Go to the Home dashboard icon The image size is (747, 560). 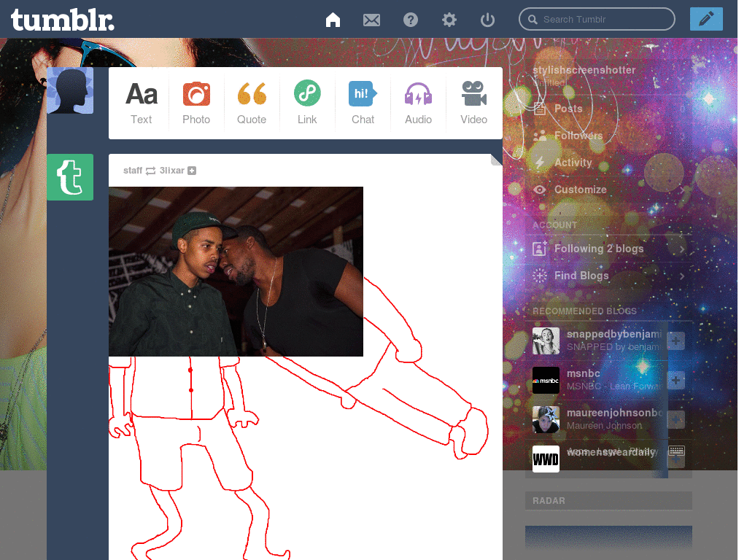[x=333, y=20]
